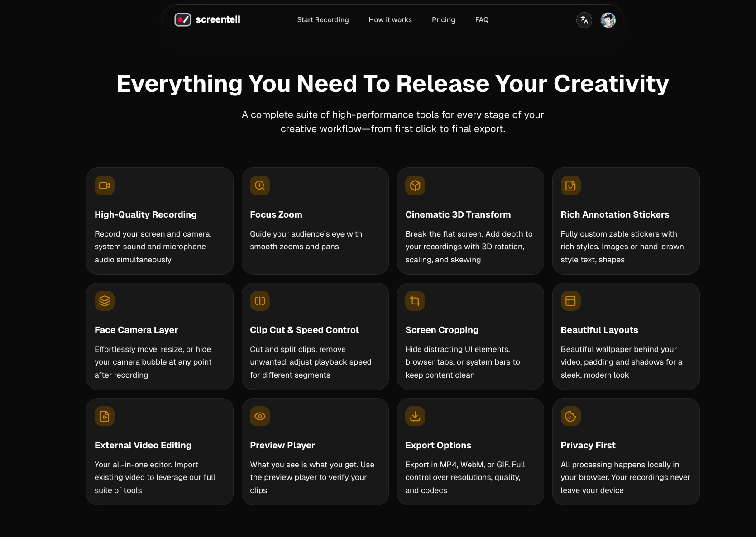
Task: Select the Face Camera Layer layers icon
Action: [x=105, y=301]
